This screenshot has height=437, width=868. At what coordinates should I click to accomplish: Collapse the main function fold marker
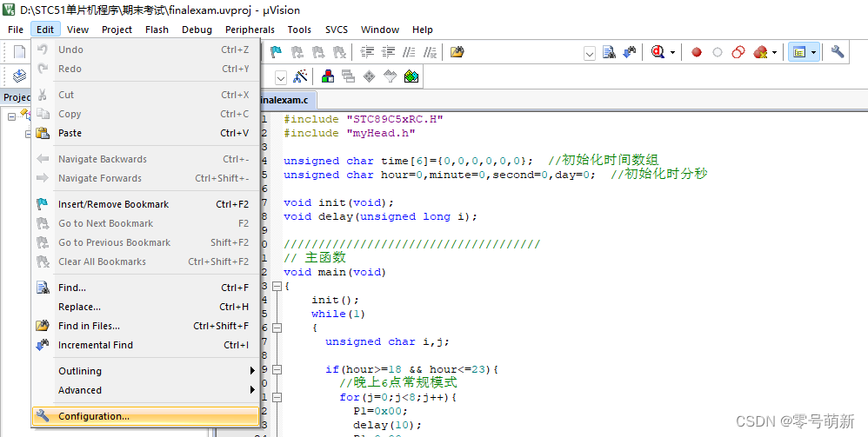(x=277, y=286)
